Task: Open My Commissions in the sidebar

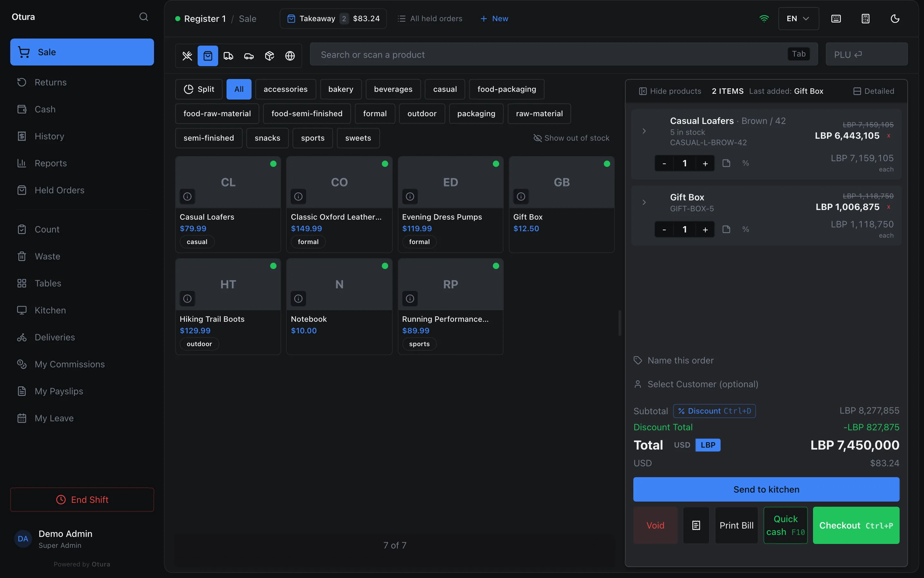Action: point(82,364)
